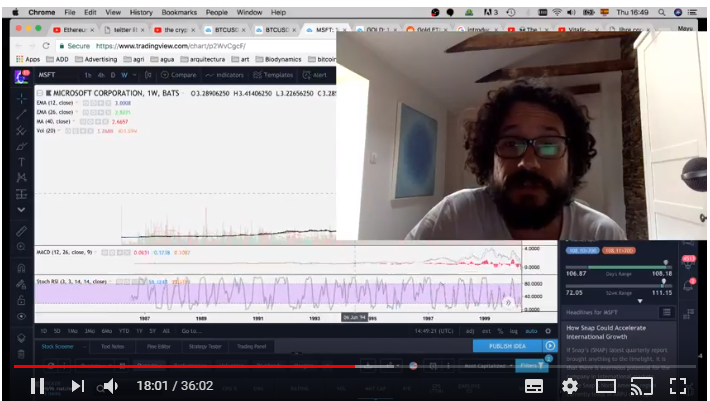The height and width of the screenshot is (401, 710).
Task: Open chart settings gear near auto
Action: click(x=548, y=331)
